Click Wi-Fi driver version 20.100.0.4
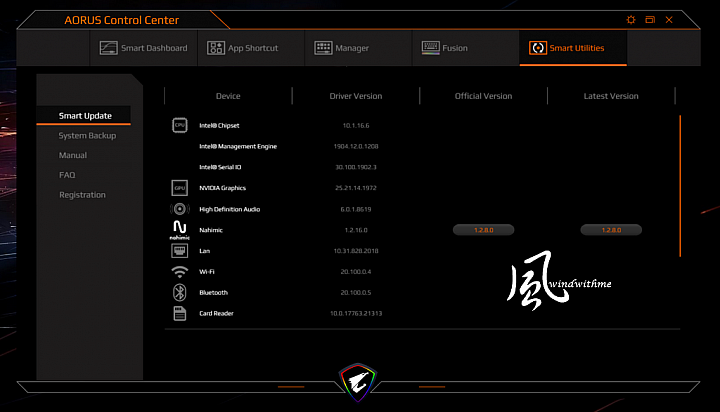 click(356, 271)
